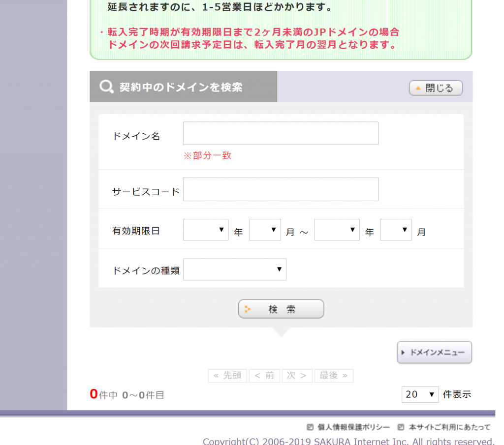The height and width of the screenshot is (445, 504).
Task: Click the SAKURA Internet copyright text
Action: pos(349,441)
